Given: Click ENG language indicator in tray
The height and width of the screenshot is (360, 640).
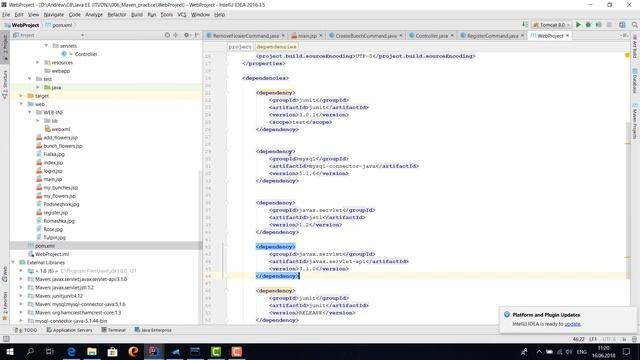Looking at the screenshot, I should 582,351.
